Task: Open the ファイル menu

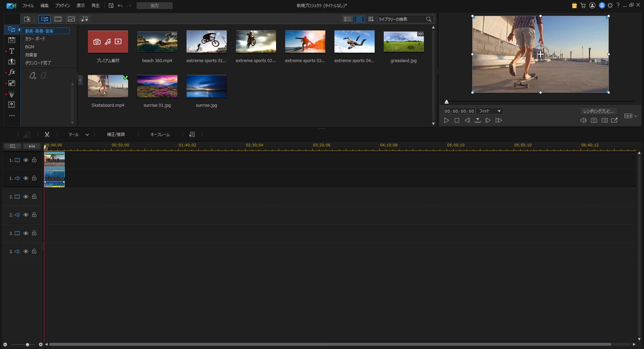Action: pos(28,6)
